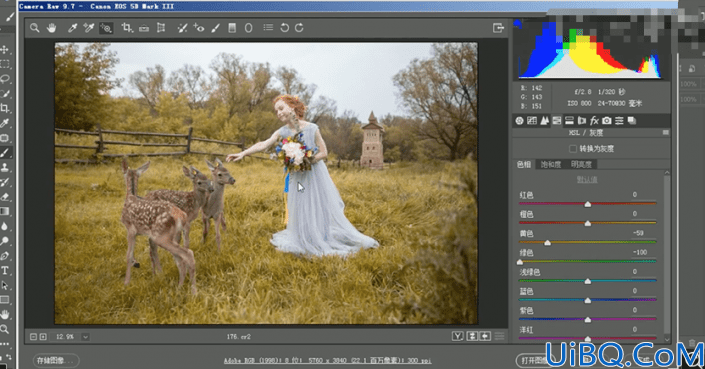Rotate image 90 degrees clockwise
705x369 pixels.
(299, 28)
